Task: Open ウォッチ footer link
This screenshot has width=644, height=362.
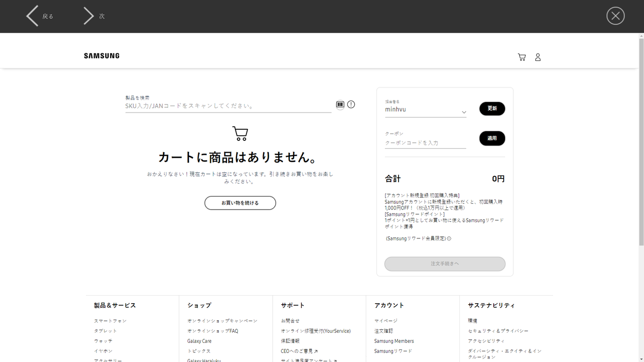Action: (x=103, y=341)
